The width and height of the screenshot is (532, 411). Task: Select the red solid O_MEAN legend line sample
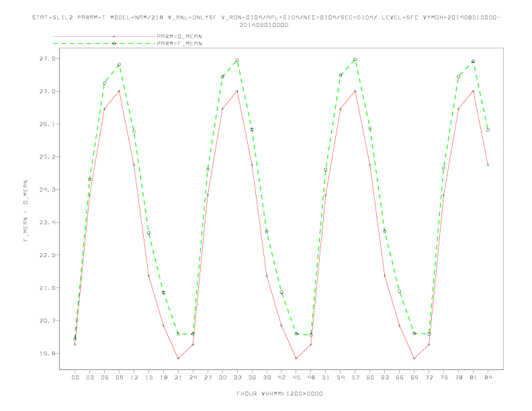tap(104, 36)
